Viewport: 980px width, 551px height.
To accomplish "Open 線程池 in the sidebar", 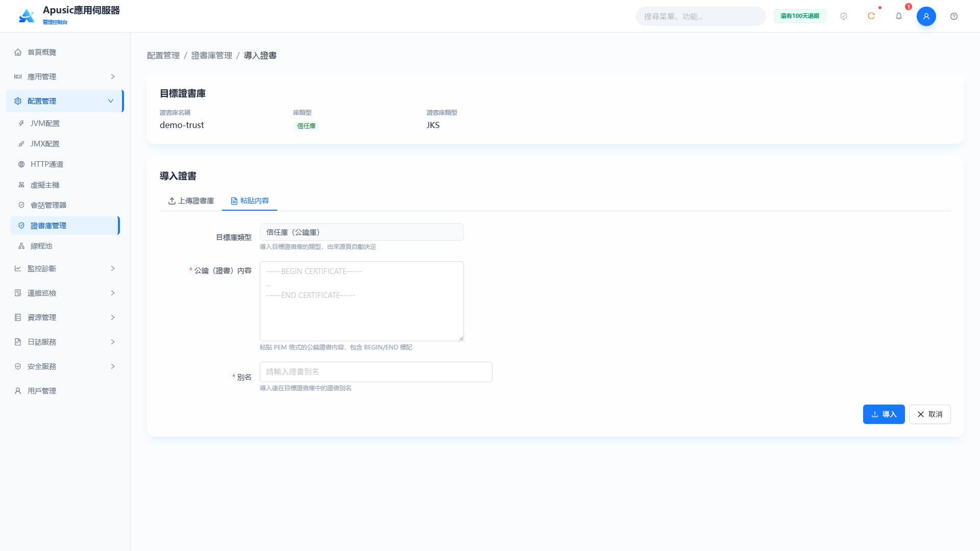I will click(65, 246).
